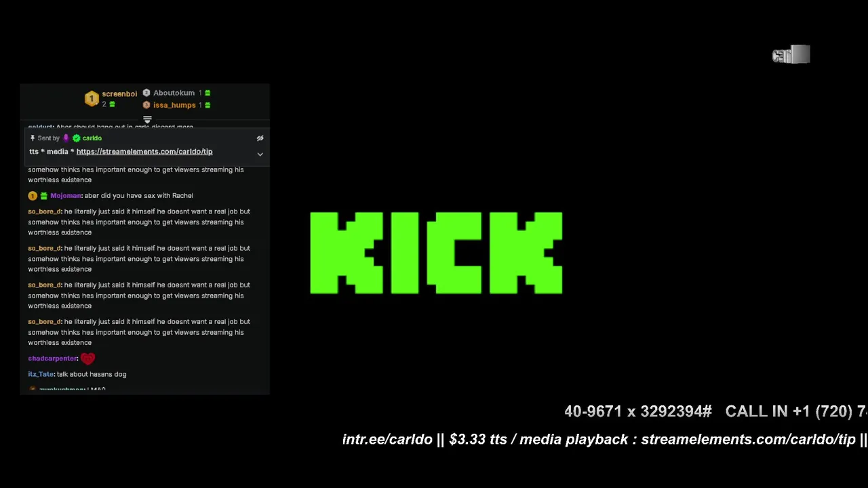Image resolution: width=868 pixels, height=488 pixels.
Task: Open the streamelements.com/carldo/tip link
Action: point(144,152)
